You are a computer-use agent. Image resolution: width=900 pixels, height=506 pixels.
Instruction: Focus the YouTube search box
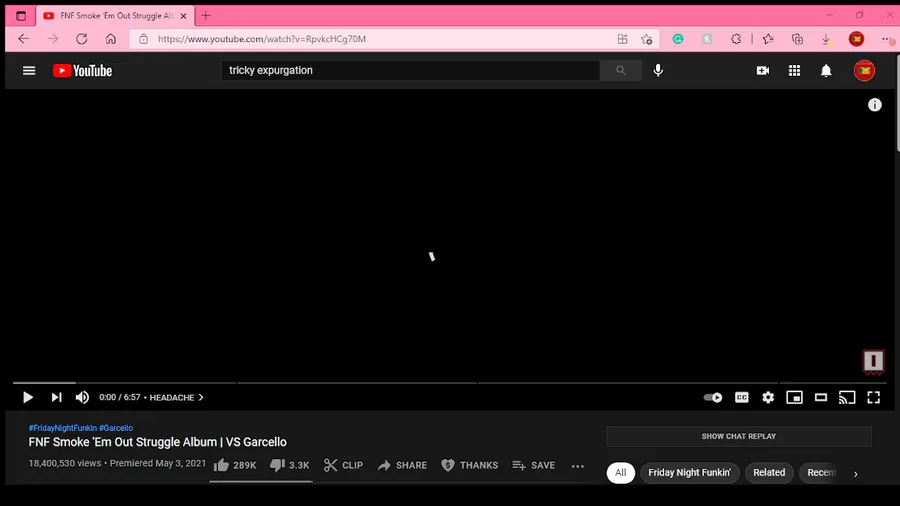pos(410,70)
